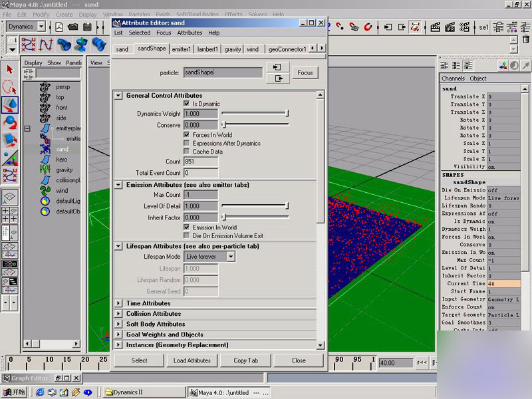This screenshot has height=399, width=532.
Task: Click Internet Explorer quick launch icon
Action: click(x=40, y=392)
